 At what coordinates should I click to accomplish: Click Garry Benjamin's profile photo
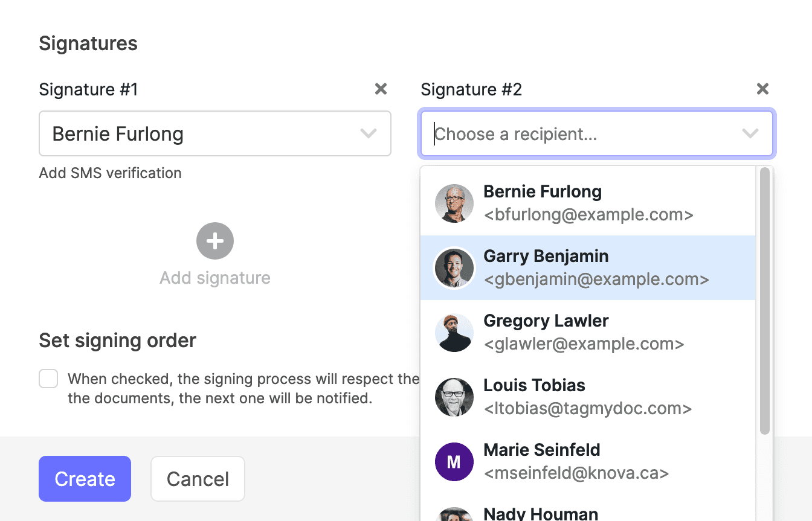point(454,268)
